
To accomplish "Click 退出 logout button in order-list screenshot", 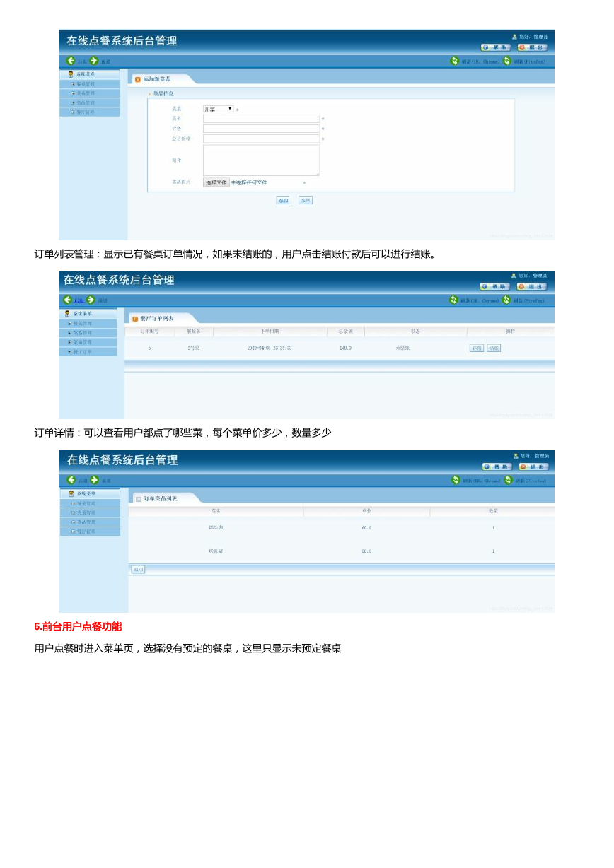I will pos(531,286).
